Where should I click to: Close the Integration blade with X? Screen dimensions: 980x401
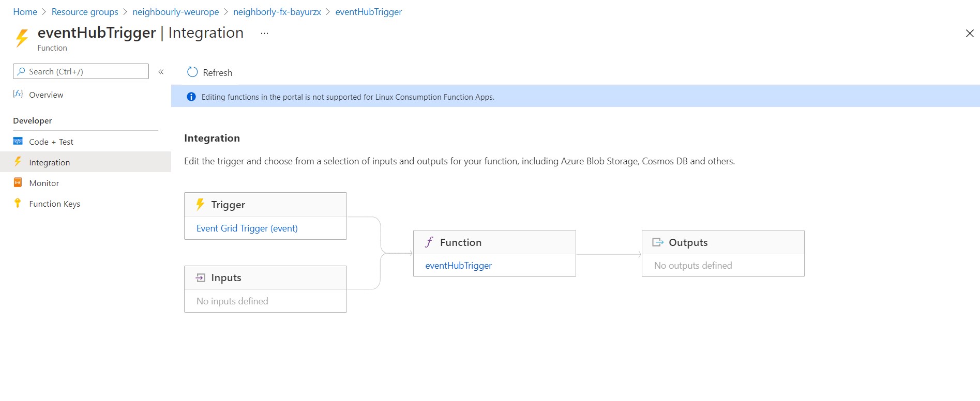970,34
